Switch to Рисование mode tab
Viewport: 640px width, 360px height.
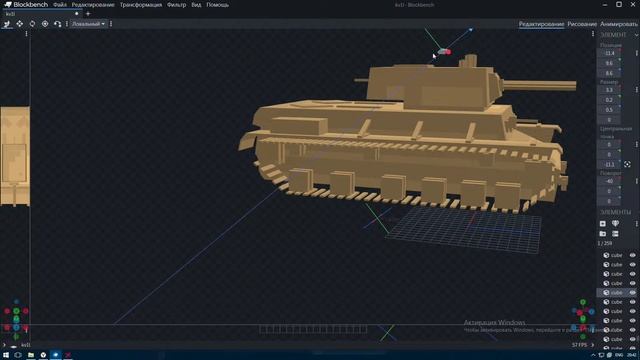point(582,24)
